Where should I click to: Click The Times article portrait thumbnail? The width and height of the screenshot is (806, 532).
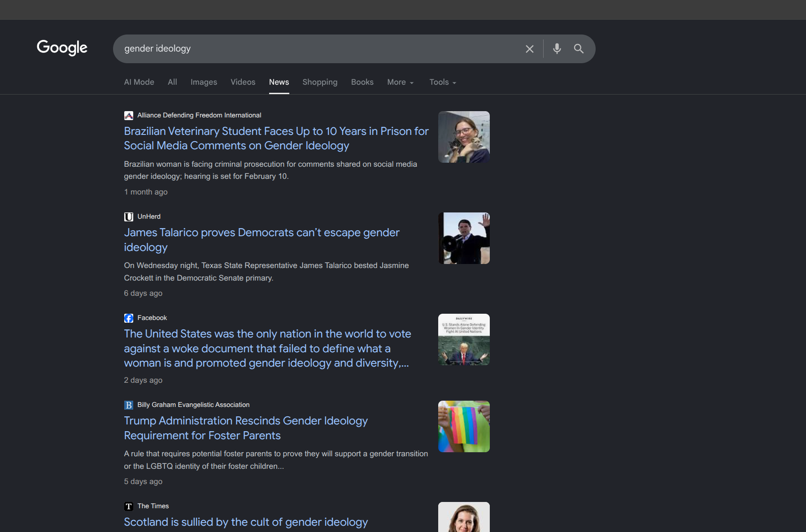click(x=464, y=517)
